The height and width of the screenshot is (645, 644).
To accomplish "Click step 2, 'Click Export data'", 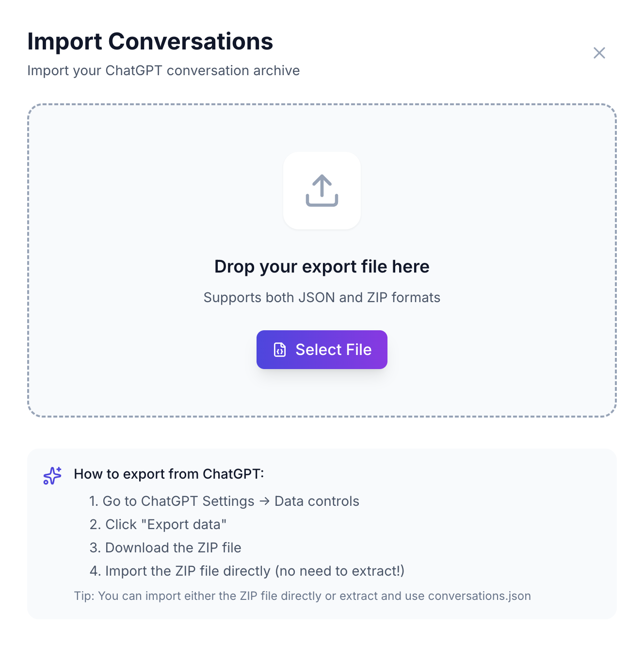I will 158,524.
